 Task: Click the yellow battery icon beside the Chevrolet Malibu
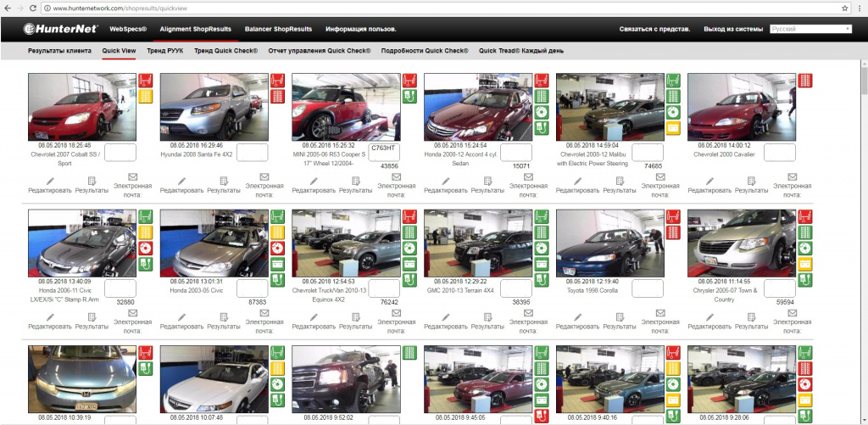(x=673, y=128)
